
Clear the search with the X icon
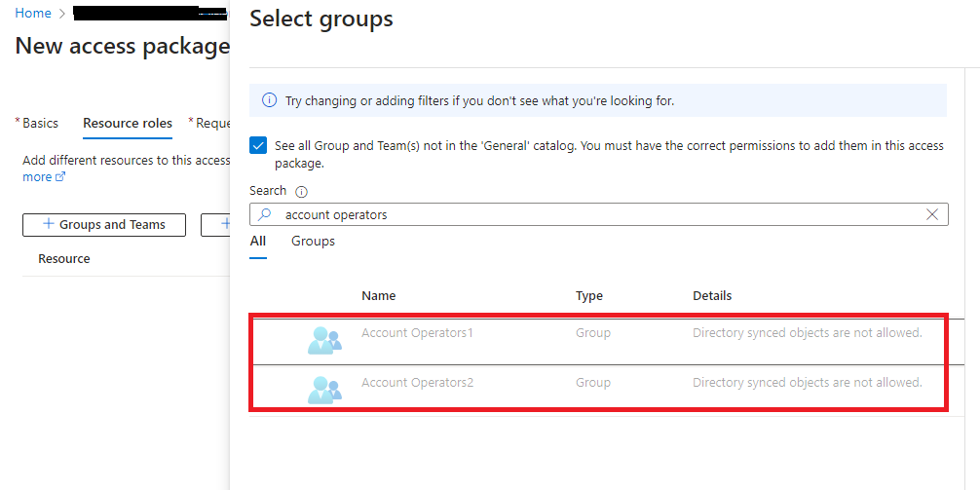[932, 214]
